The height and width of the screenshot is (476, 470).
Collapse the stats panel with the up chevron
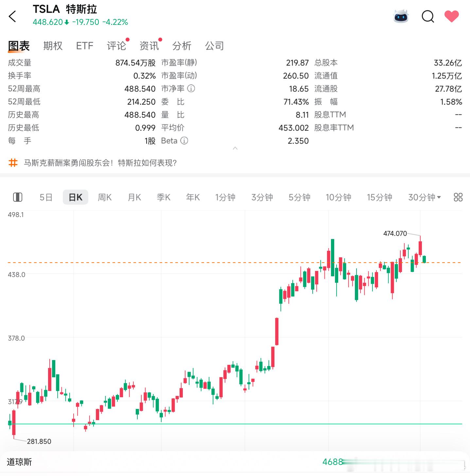pyautogui.click(x=235, y=148)
